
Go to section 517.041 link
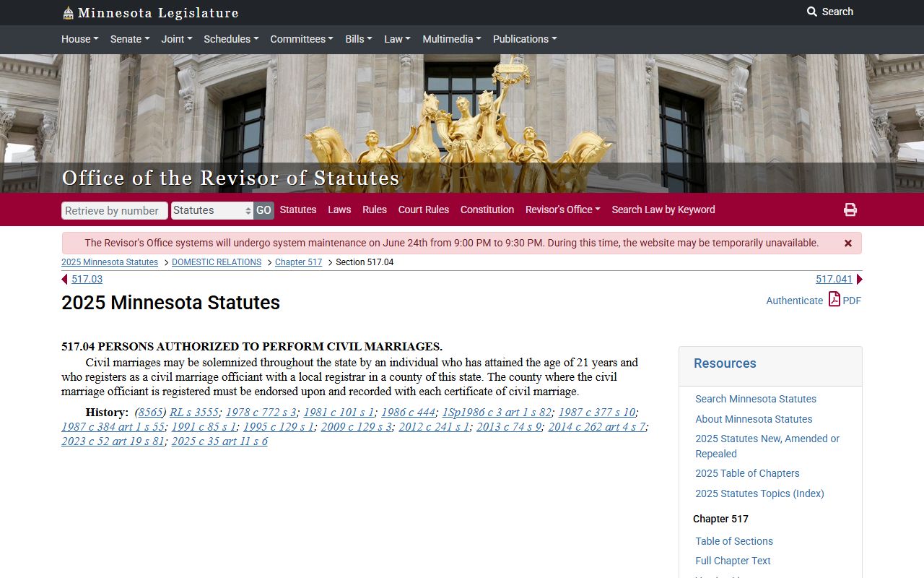tap(834, 279)
